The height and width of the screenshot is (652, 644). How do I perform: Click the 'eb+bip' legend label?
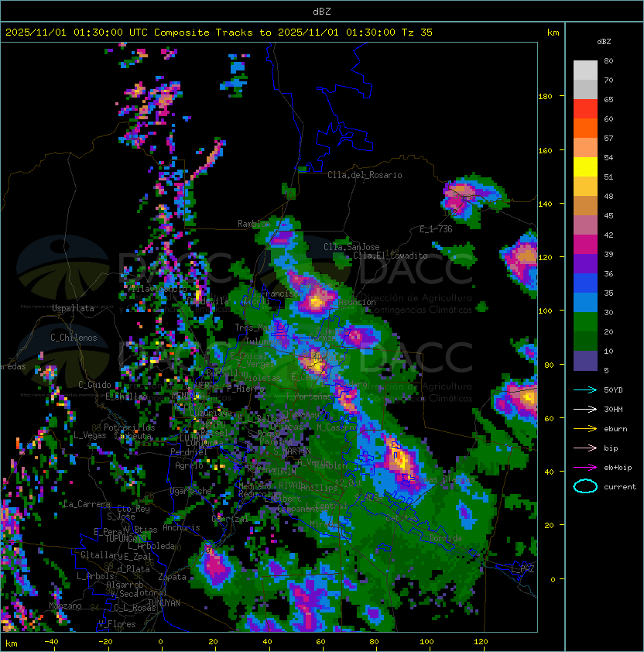[x=618, y=468]
